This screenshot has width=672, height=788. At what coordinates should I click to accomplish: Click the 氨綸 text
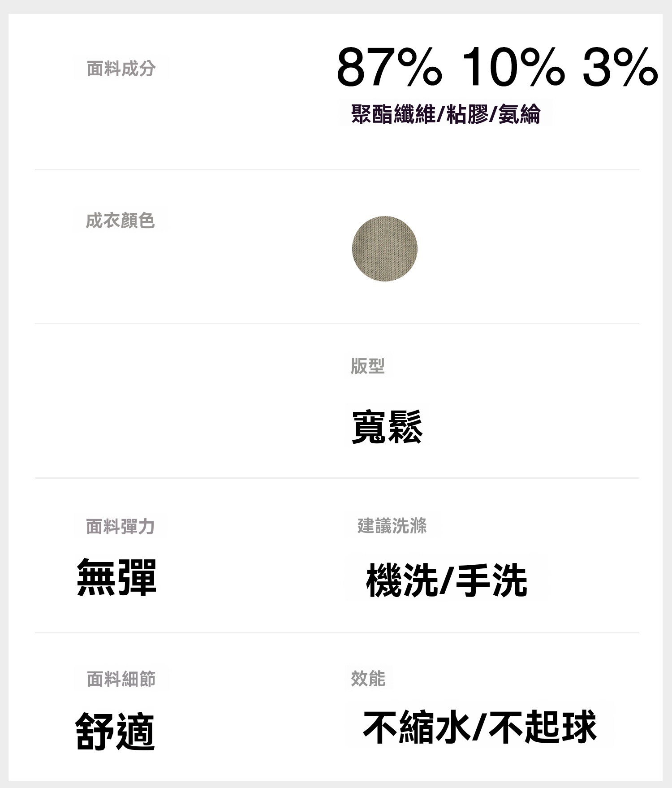tap(519, 114)
